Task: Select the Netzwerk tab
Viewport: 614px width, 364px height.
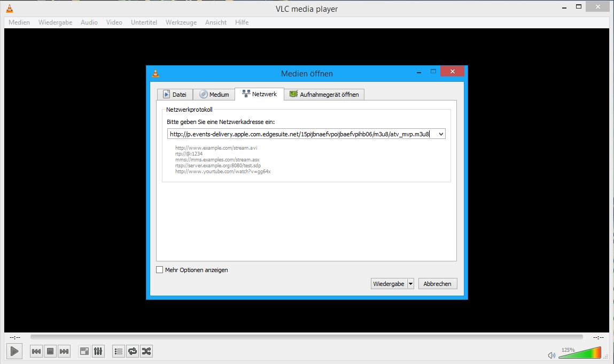Action: pos(259,94)
